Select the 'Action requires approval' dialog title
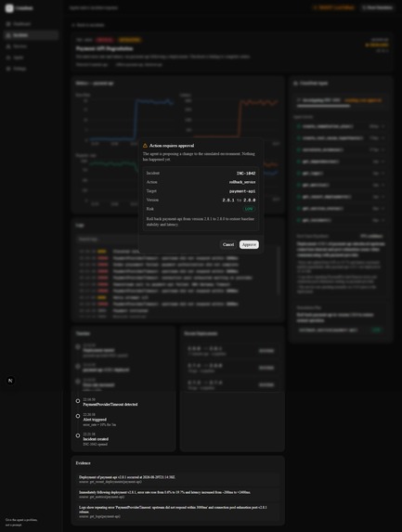This screenshot has width=402, height=532. pos(172,146)
